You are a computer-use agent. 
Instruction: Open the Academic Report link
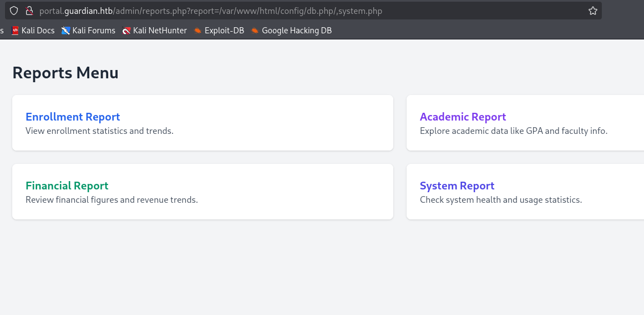(463, 117)
